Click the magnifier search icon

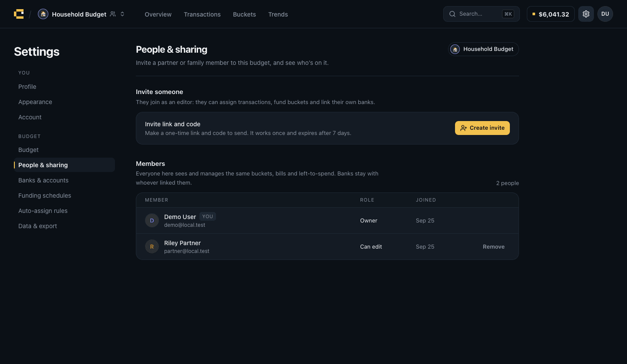click(452, 14)
